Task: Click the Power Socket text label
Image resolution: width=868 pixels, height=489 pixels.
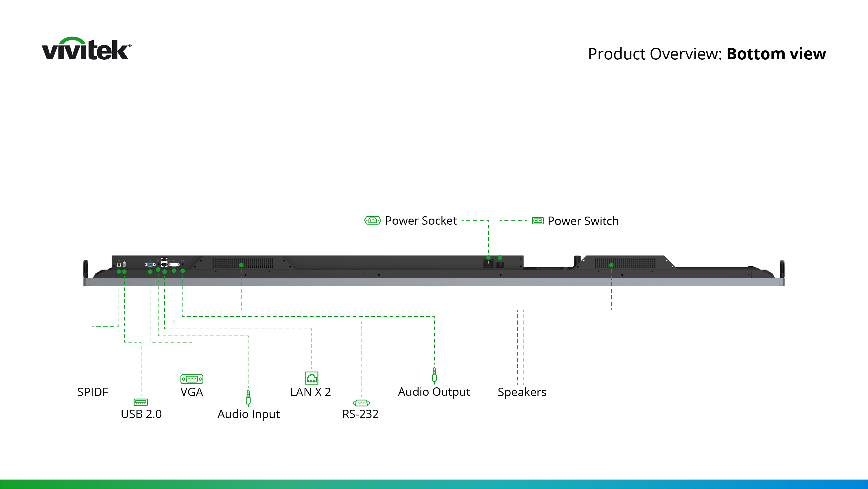Action: click(x=421, y=221)
